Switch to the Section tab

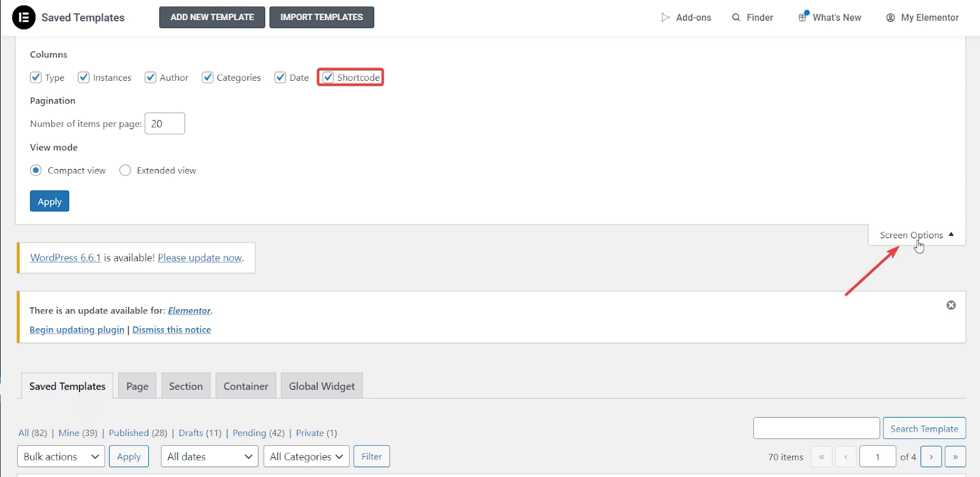tap(186, 386)
